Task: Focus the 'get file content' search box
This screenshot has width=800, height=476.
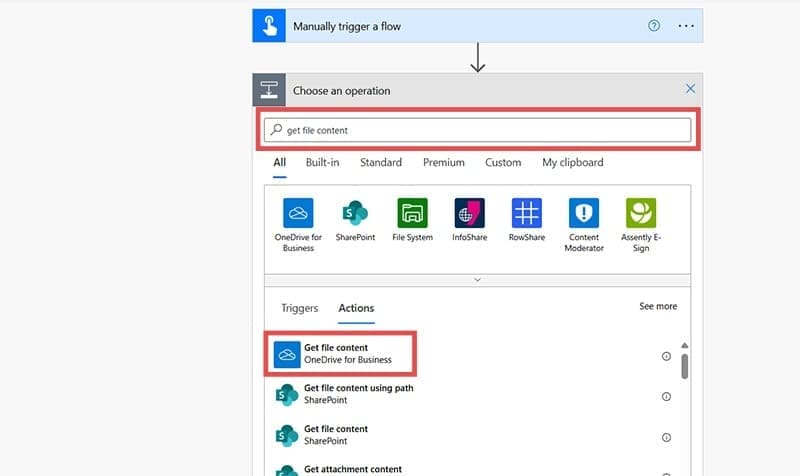Action: pos(478,130)
